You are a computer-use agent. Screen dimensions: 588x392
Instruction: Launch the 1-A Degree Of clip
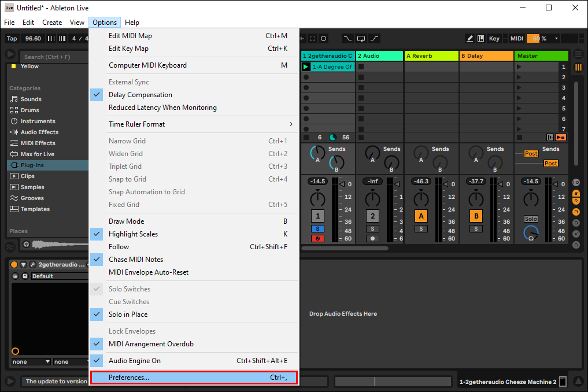[x=306, y=66]
